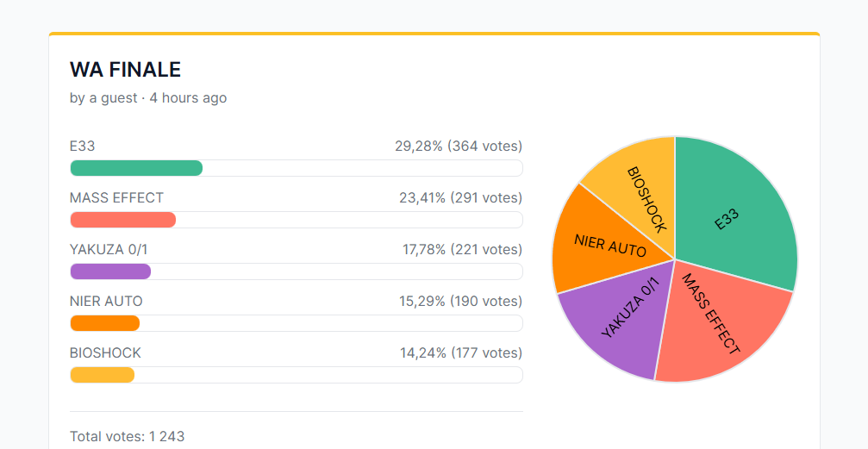Click the BIOSHOCK option label
This screenshot has width=868, height=449.
pos(106,352)
